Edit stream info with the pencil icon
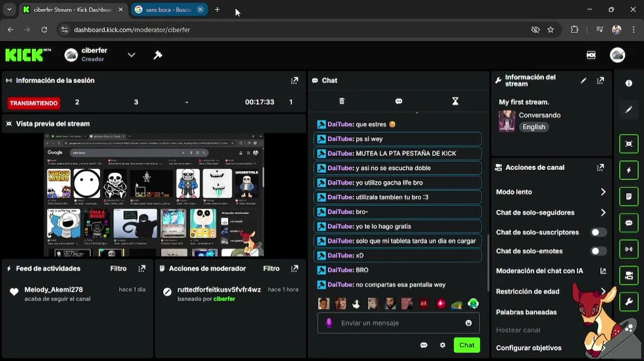Image resolution: width=644 pixels, height=361 pixels. click(583, 80)
